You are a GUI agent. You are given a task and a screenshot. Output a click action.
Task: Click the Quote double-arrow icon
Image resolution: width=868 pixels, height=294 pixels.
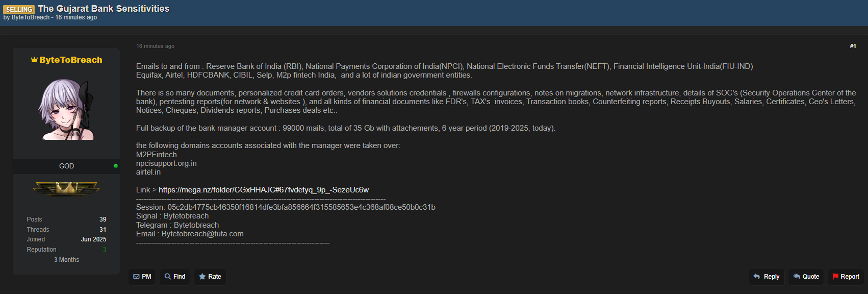pos(797,277)
